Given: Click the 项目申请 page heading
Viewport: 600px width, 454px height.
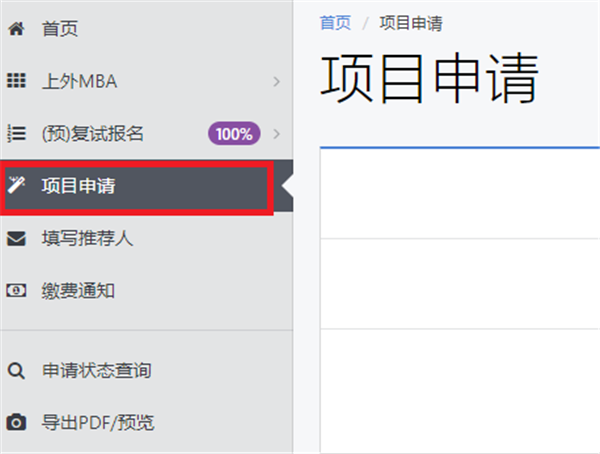Looking at the screenshot, I should point(430,78).
